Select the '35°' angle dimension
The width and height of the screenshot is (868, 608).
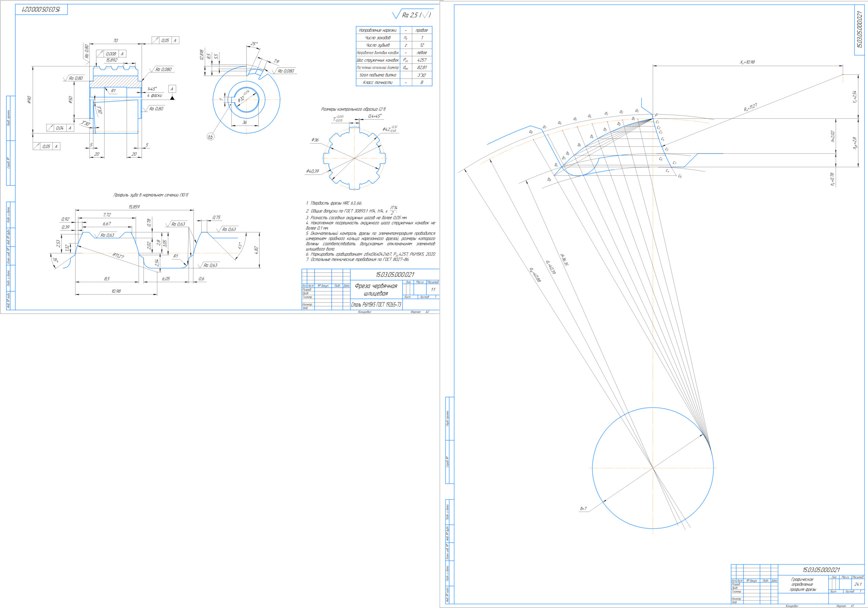(55, 260)
